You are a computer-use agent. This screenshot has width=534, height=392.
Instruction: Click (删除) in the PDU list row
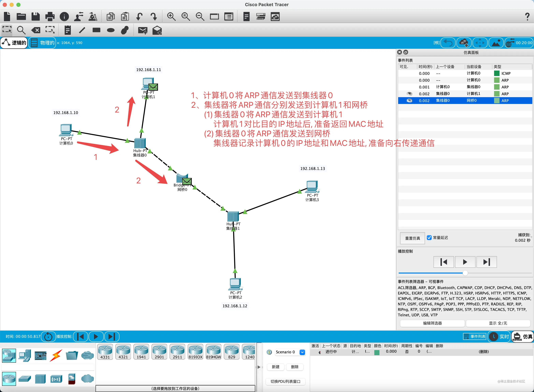coord(484,352)
